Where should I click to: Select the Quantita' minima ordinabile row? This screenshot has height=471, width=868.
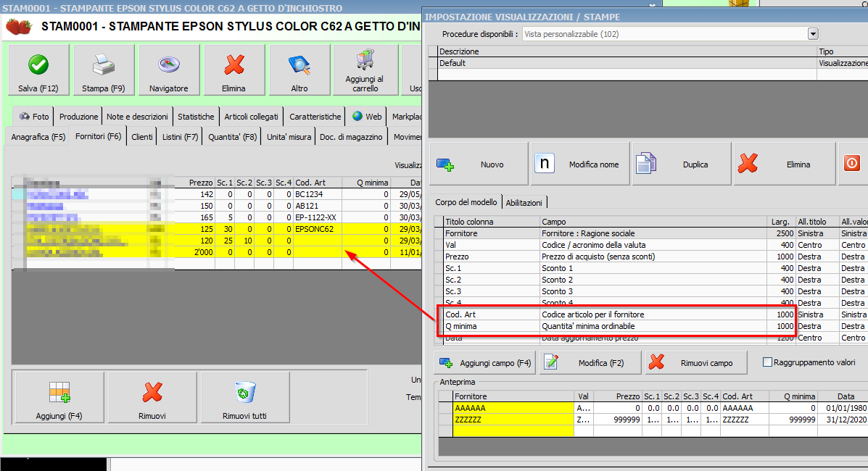point(652,326)
